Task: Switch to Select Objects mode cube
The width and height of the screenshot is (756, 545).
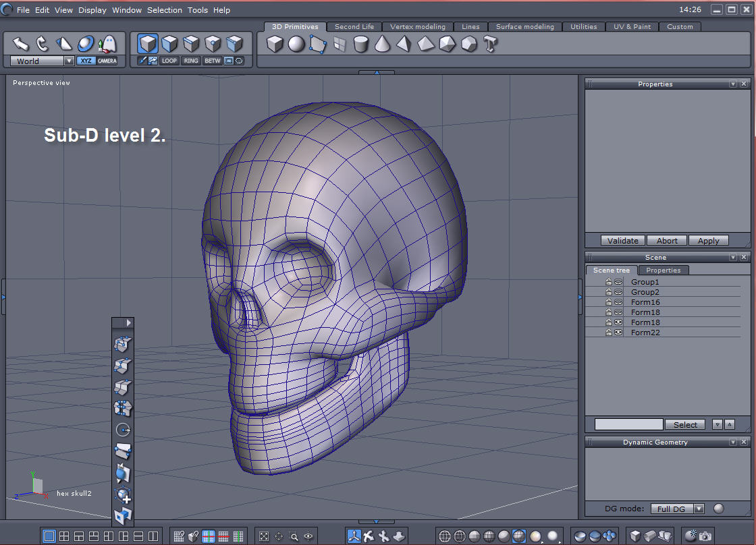Action: (148, 43)
